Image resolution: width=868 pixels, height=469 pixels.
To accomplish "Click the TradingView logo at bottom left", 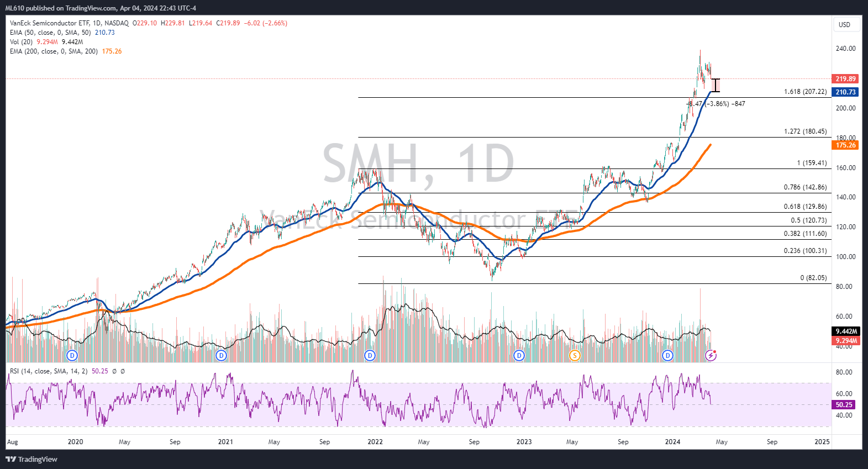I will tap(31, 459).
